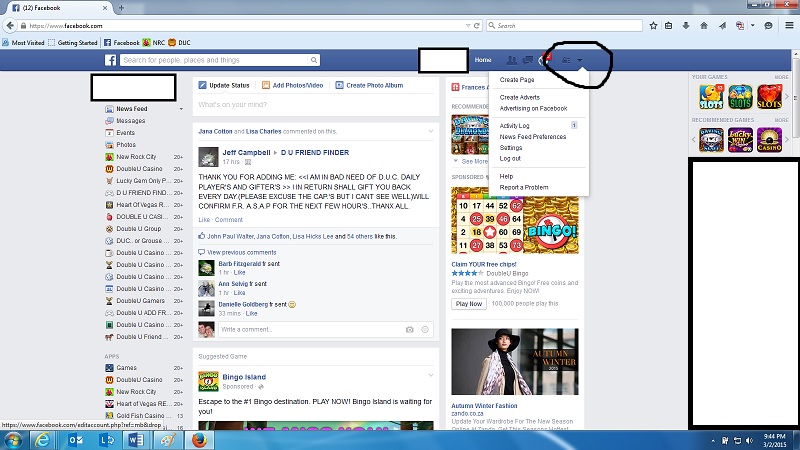Click the Facebook logo in blue header
The width and height of the screenshot is (800, 450).
111,60
